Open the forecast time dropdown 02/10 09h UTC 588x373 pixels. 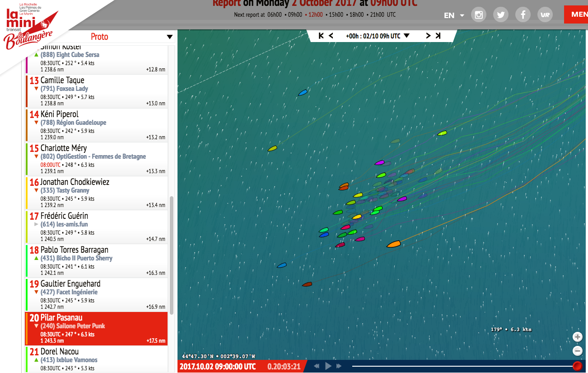(406, 36)
